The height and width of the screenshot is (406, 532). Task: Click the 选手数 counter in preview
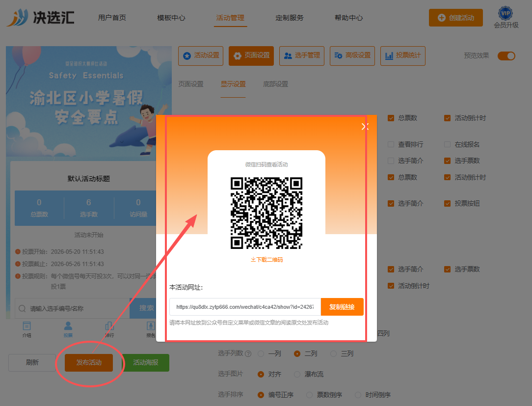tap(88, 208)
